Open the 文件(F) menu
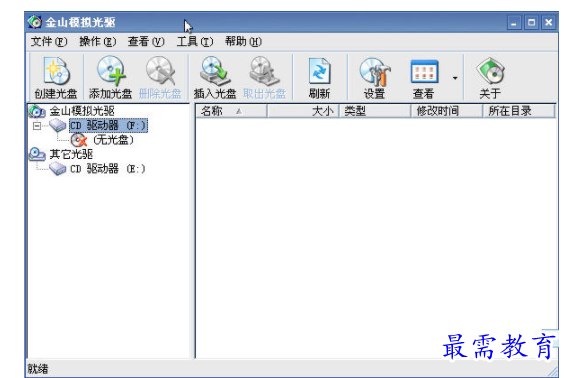Image resolution: width=564 pixels, height=378 pixels. coord(49,42)
